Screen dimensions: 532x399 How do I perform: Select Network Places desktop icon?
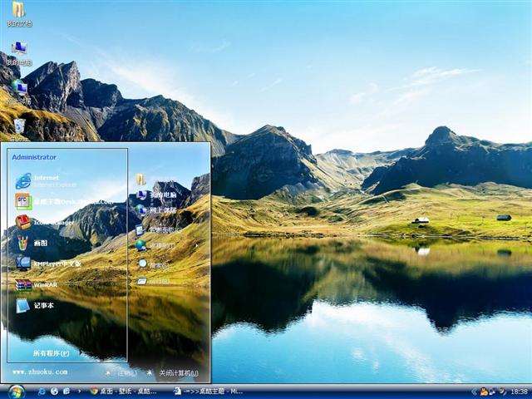(19, 91)
